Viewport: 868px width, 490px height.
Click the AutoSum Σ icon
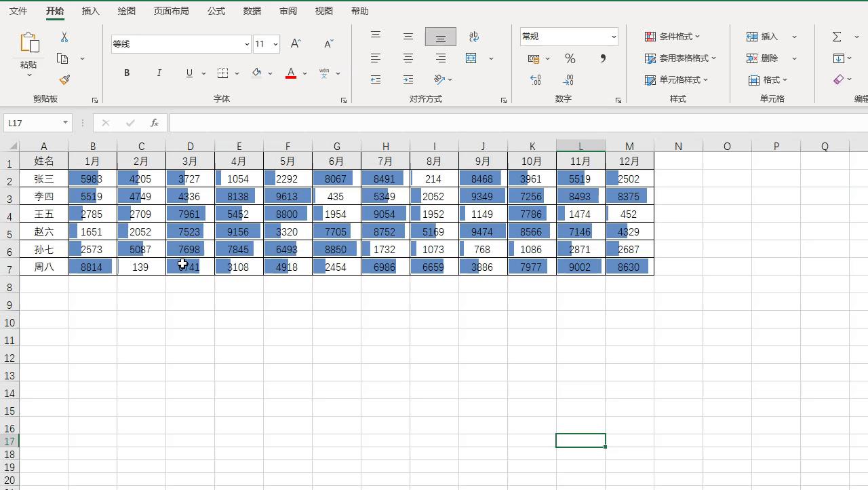pyautogui.click(x=838, y=37)
